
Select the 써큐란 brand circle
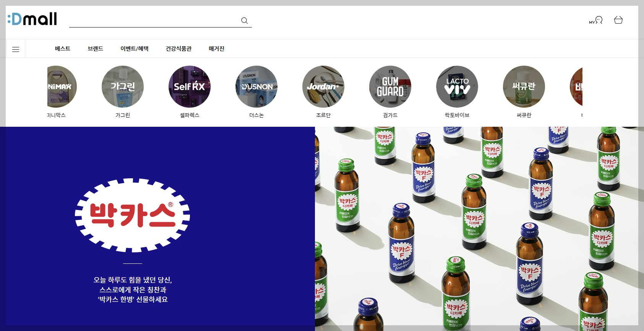[524, 87]
